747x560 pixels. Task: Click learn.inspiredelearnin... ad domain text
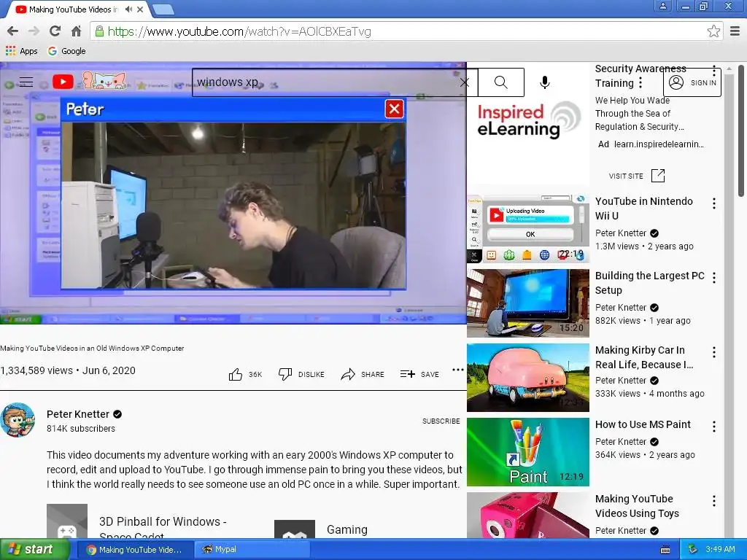[659, 144]
